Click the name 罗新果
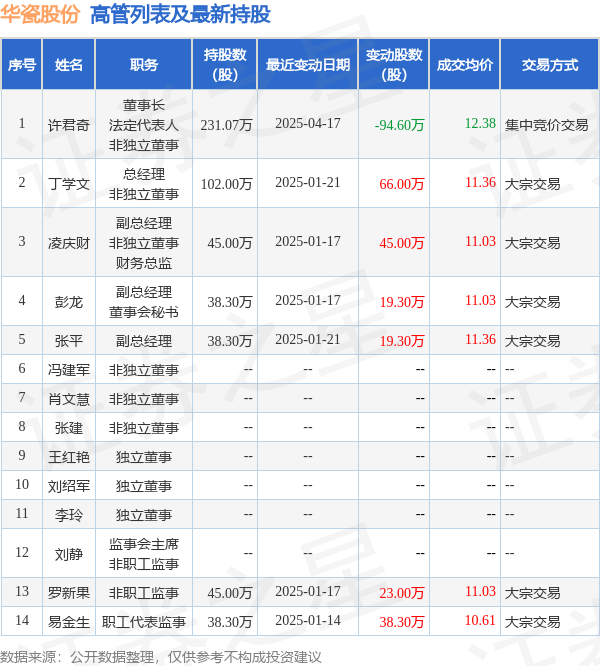This screenshot has height=666, width=600. pos(69,593)
